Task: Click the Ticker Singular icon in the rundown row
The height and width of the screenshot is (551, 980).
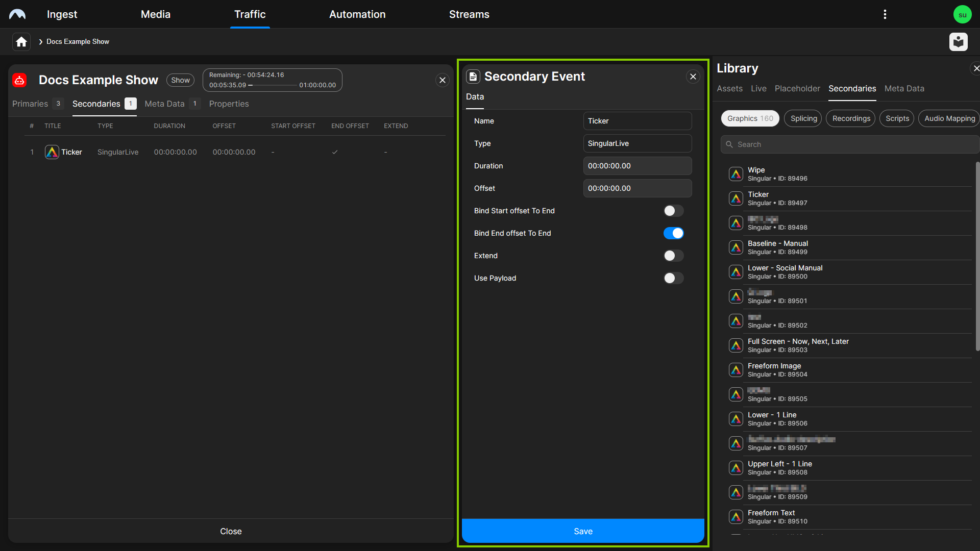Action: [52, 152]
